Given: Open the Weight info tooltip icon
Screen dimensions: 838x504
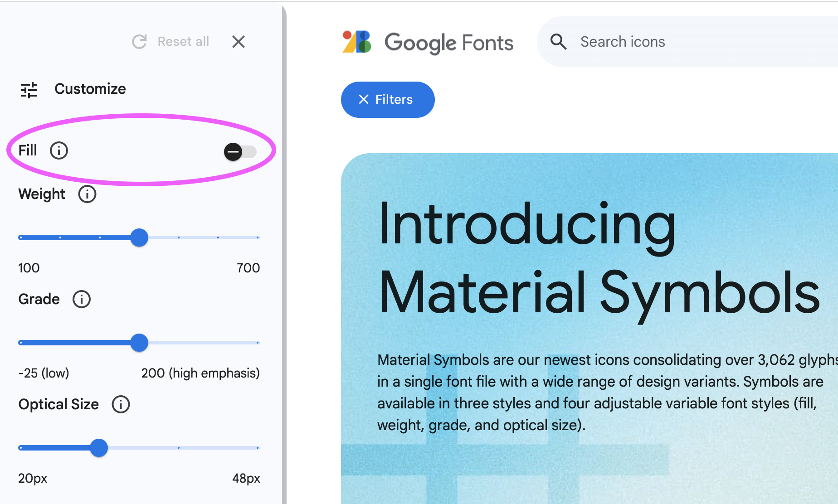Looking at the screenshot, I should click(x=87, y=194).
